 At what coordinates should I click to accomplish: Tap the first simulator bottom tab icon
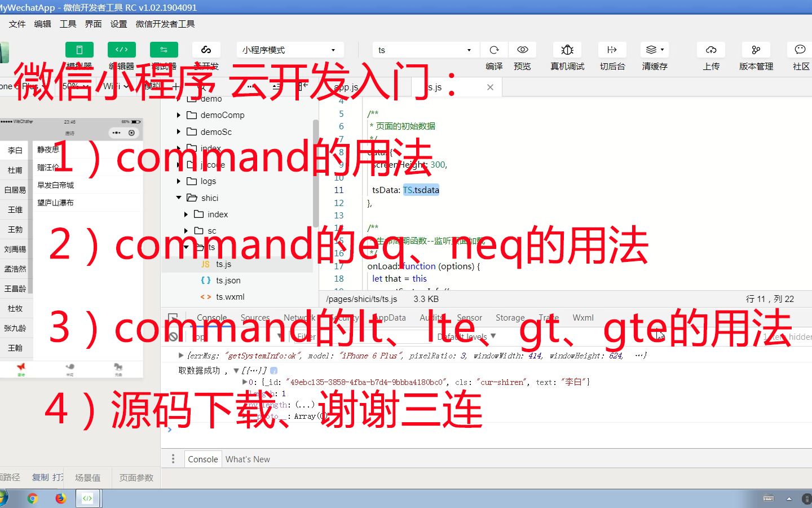tap(21, 369)
